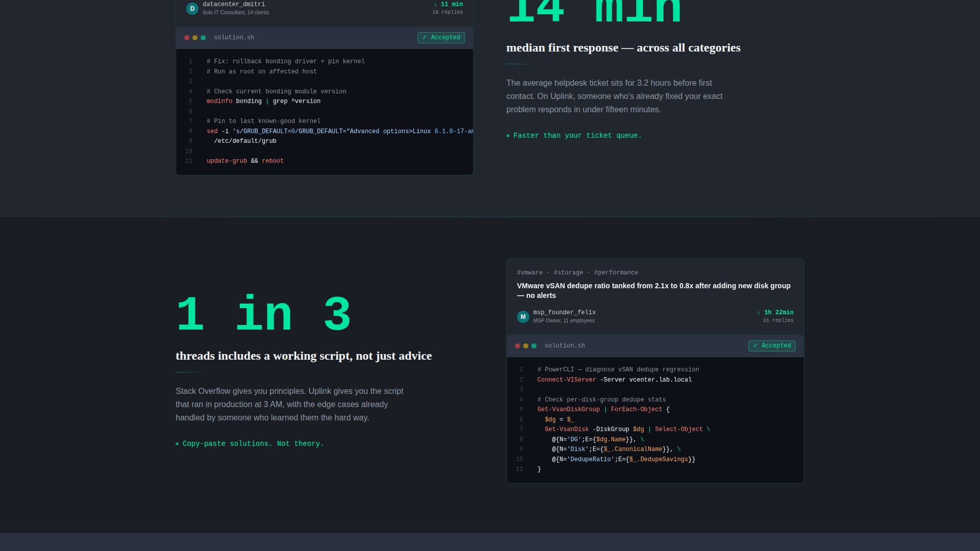Click the green bullet beside Copy-paste solutions text

pyautogui.click(x=178, y=443)
